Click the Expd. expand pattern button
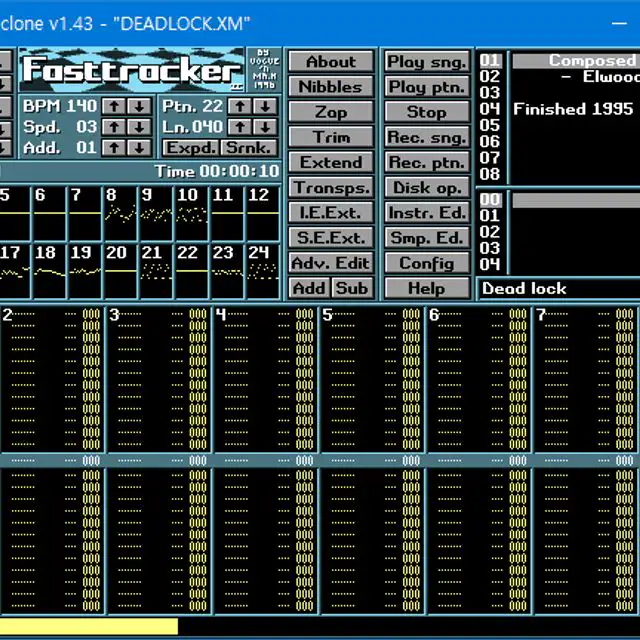This screenshot has width=640, height=640. point(191,148)
